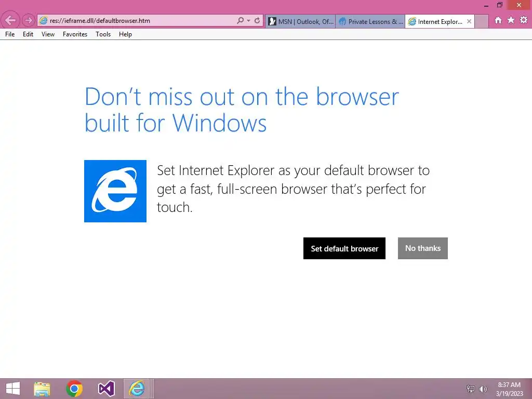Click the MSN tab's favicon
Image resolution: width=532 pixels, height=399 pixels.
pos(272,22)
